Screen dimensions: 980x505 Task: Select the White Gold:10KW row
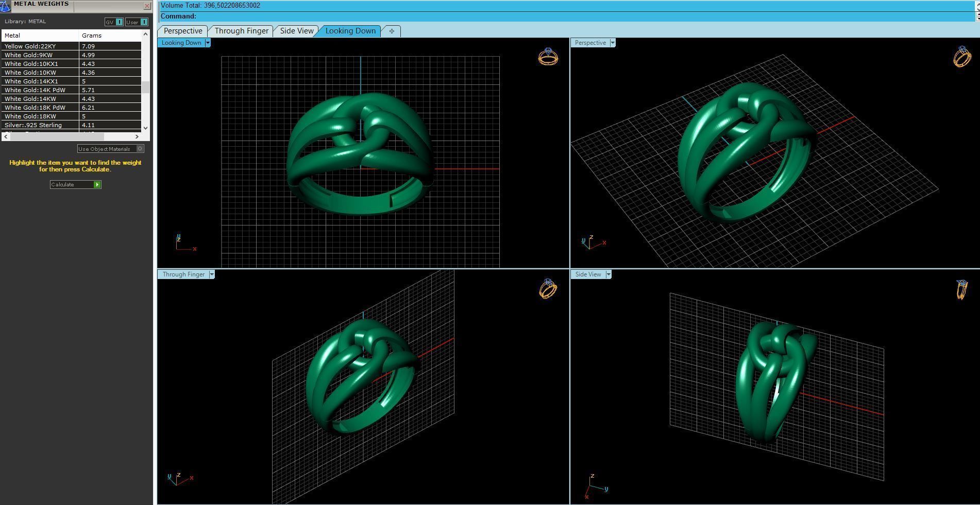(72, 73)
